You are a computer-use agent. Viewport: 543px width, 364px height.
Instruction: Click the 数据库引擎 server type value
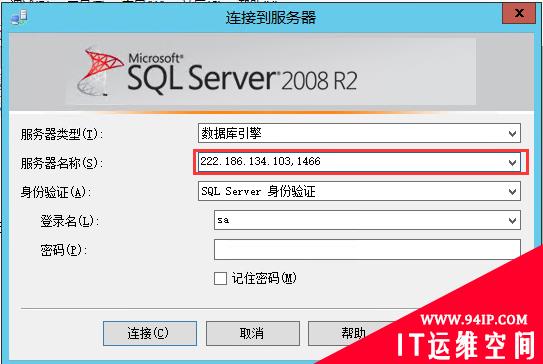231,133
